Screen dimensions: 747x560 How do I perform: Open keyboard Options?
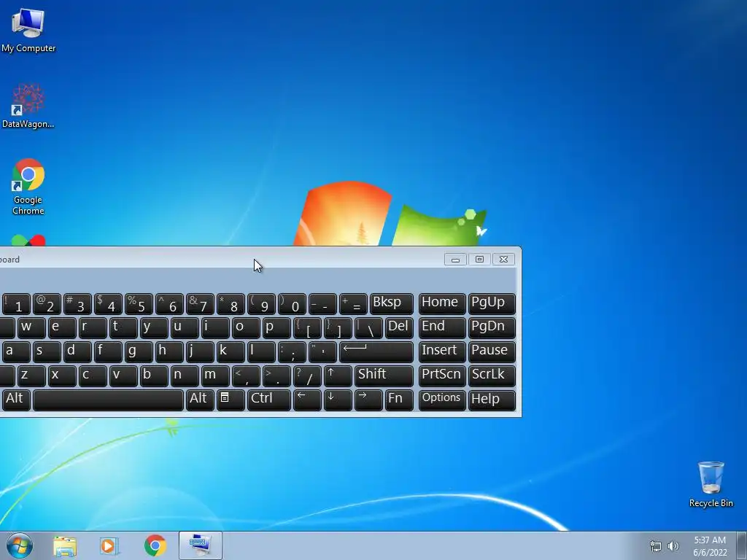(442, 400)
